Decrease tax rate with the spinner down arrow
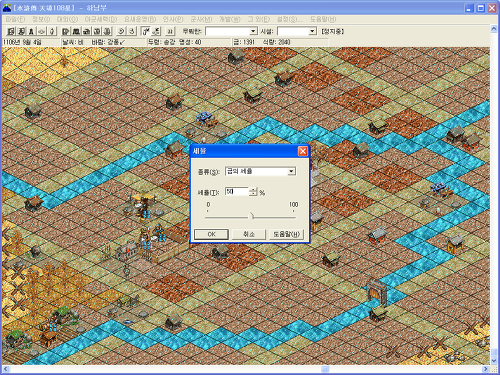The width and height of the screenshot is (500, 375). [x=253, y=194]
